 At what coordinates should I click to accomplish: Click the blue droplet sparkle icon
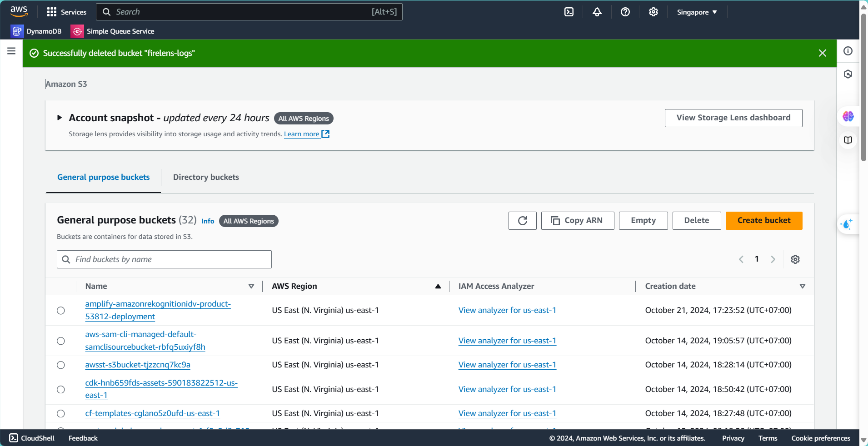[x=847, y=224]
